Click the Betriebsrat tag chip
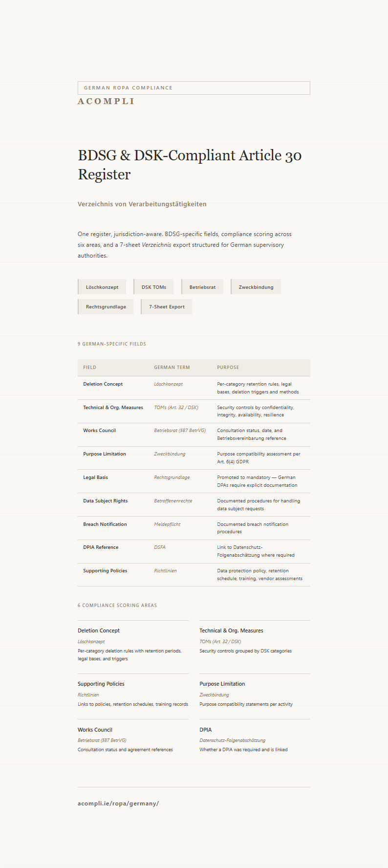 coord(202,287)
